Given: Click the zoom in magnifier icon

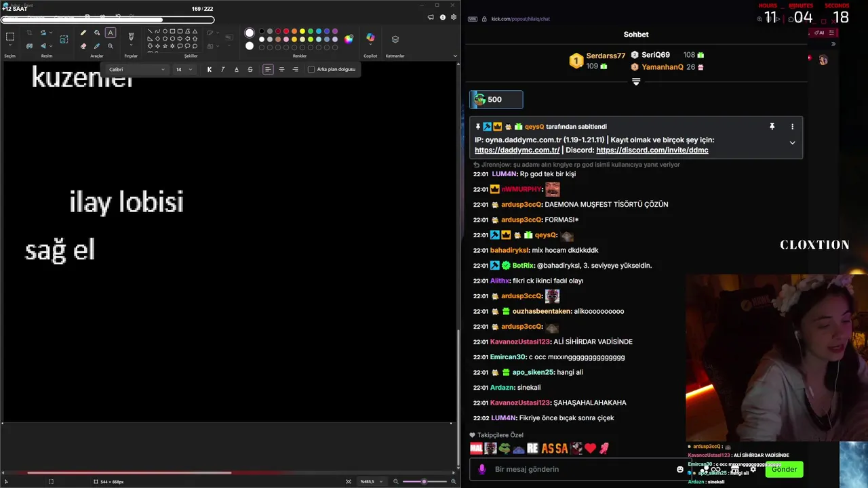Looking at the screenshot, I should 452,481.
